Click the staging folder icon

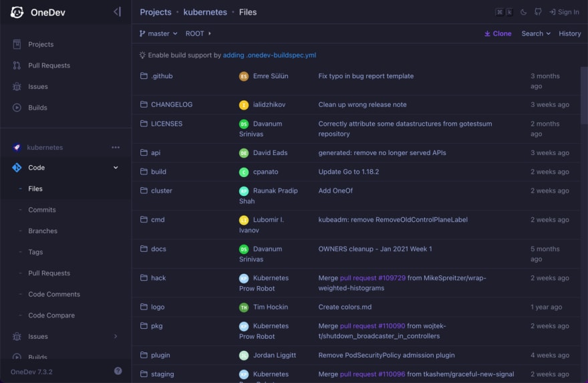click(x=144, y=374)
